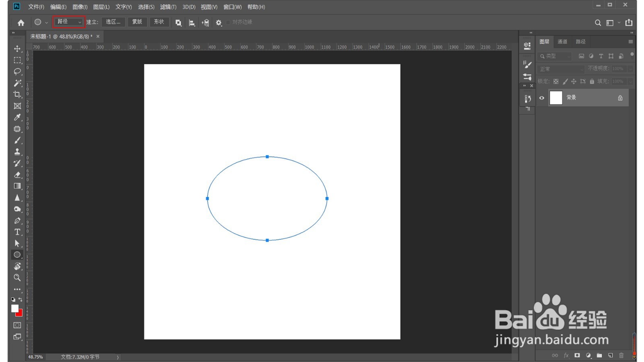Open the opacity percentage dropdown arrow
Screen dimensions: 644x362
pos(630,69)
